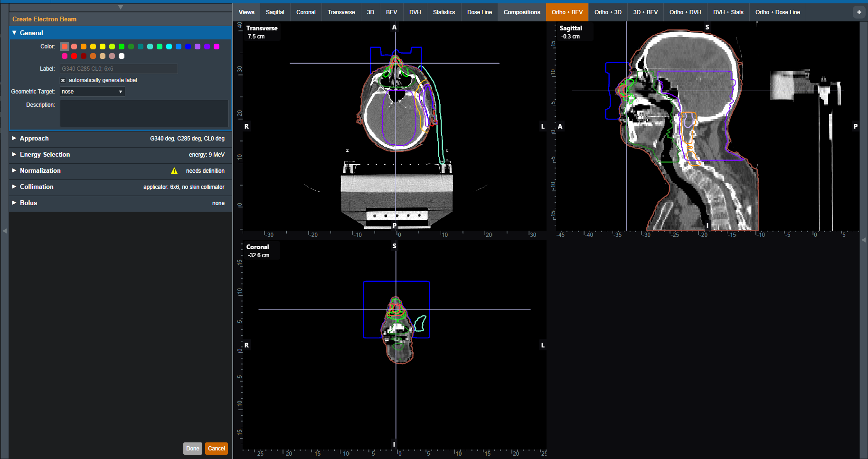This screenshot has width=868, height=459.
Task: Switch to the DVH tab
Action: (x=415, y=12)
